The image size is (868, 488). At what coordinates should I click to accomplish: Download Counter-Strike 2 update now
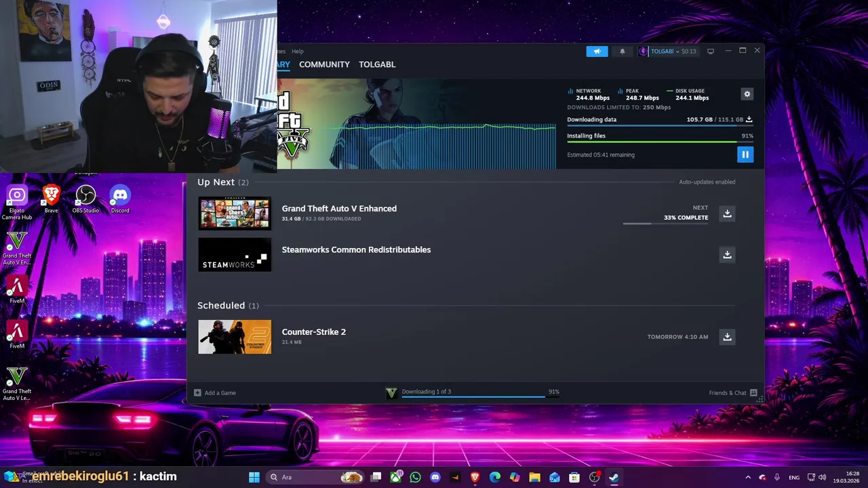[727, 337]
